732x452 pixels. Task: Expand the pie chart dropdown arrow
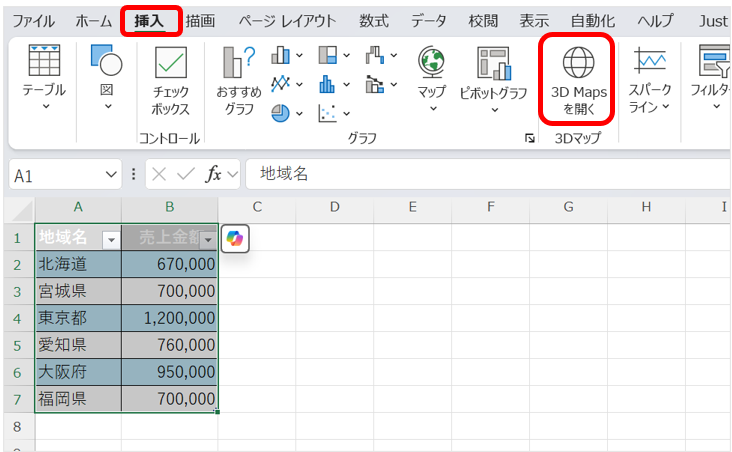[x=299, y=113]
